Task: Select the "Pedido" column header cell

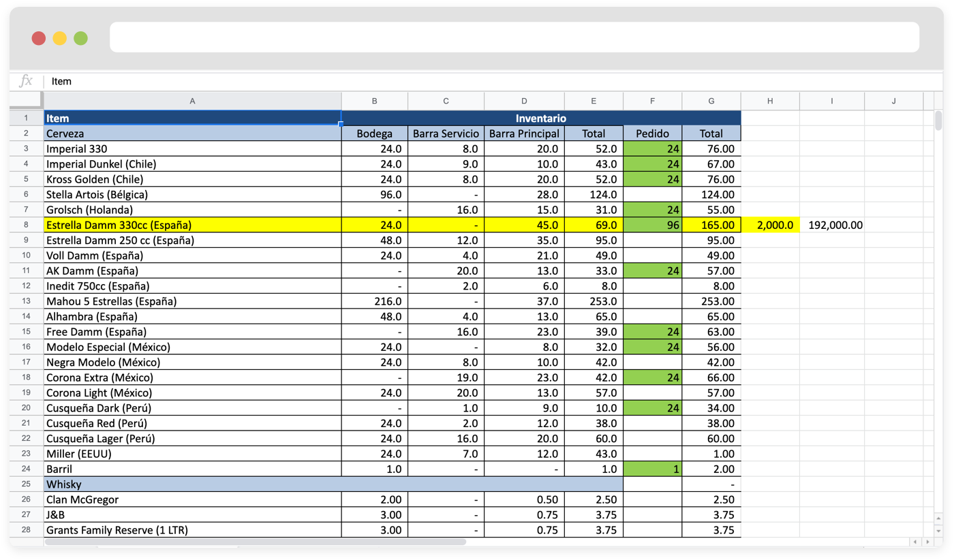Action: coord(652,134)
